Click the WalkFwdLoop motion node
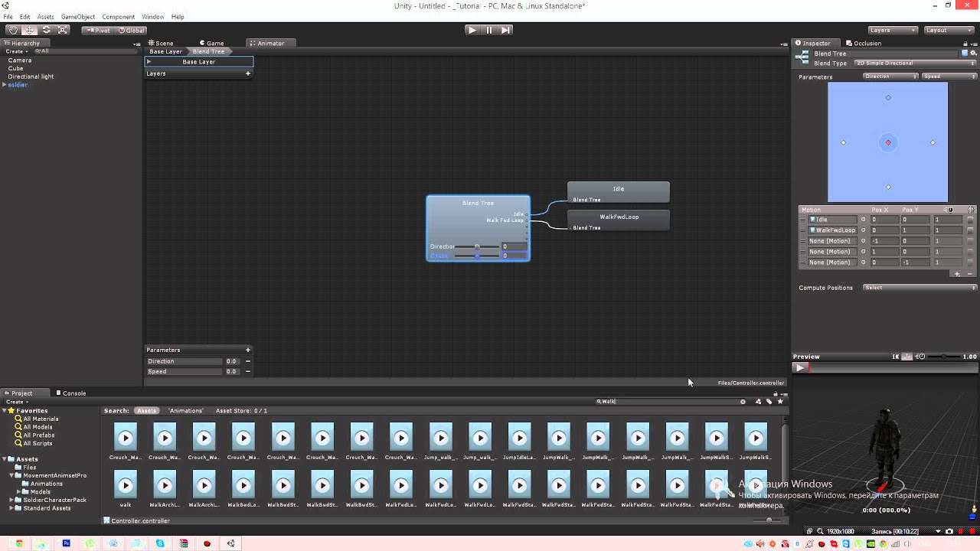This screenshot has width=980, height=551. pos(619,220)
